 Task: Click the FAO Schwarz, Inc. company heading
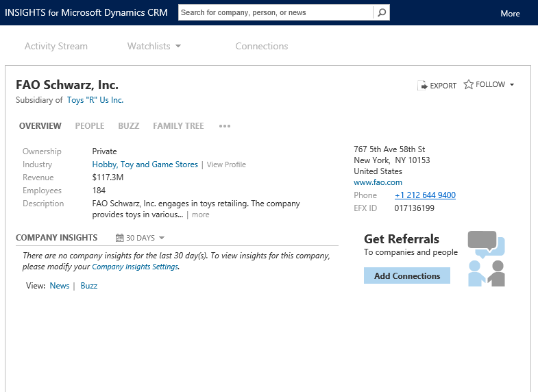[67, 85]
